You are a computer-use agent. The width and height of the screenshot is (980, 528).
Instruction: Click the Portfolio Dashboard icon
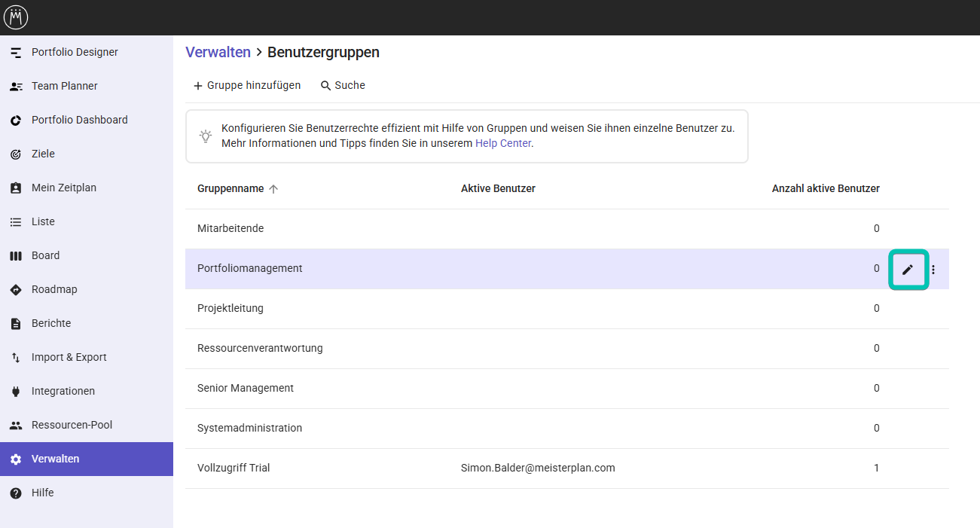pyautogui.click(x=16, y=121)
